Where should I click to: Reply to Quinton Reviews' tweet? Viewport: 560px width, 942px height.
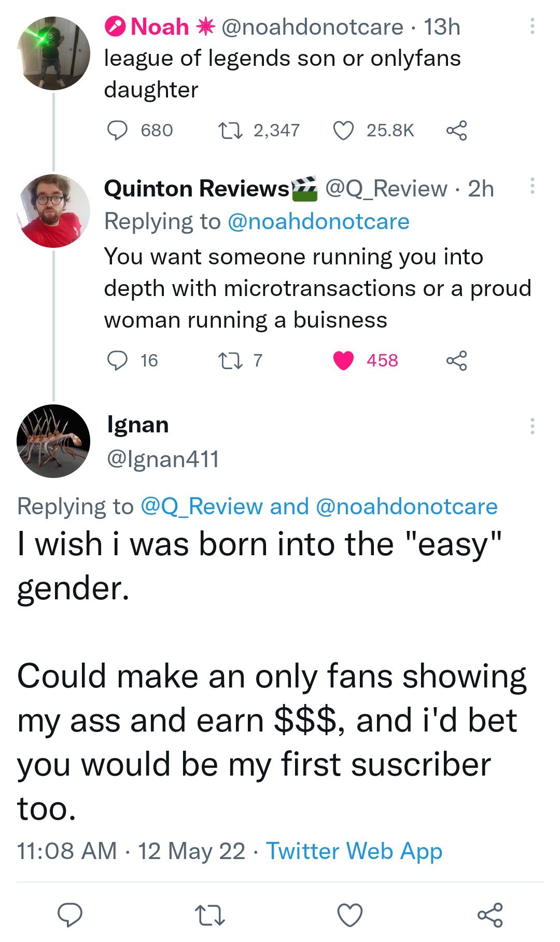(x=117, y=360)
